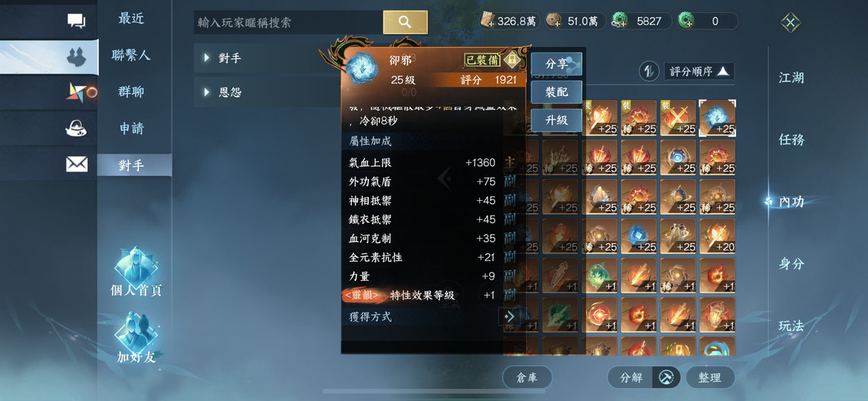Click the 升級 upgrade button

click(x=556, y=119)
